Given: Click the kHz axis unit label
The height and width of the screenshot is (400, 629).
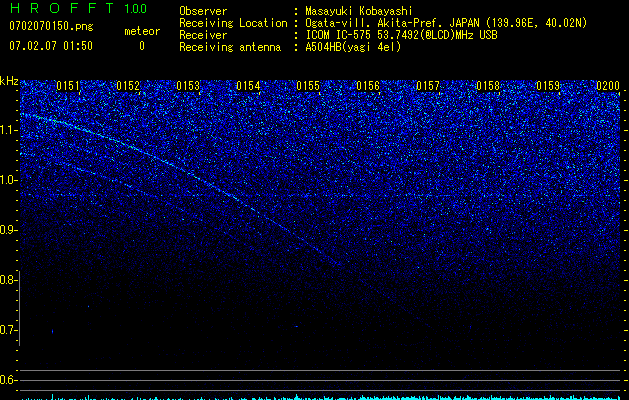Looking at the screenshot, I should pyautogui.click(x=9, y=81).
